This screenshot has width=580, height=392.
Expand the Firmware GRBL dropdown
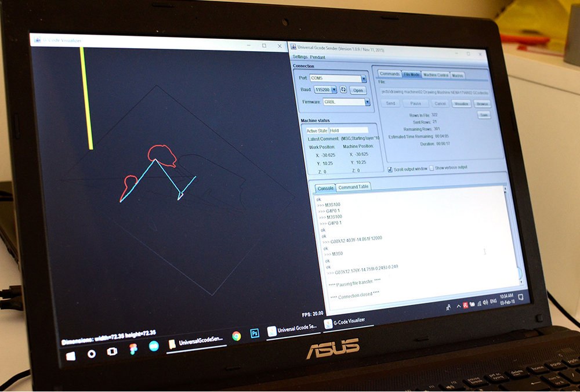pyautogui.click(x=367, y=102)
